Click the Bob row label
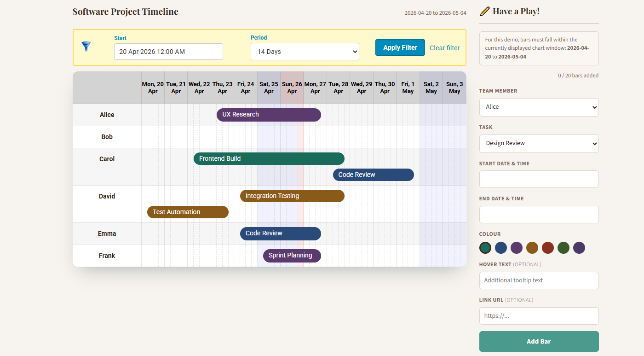644x356 pixels. coord(107,137)
